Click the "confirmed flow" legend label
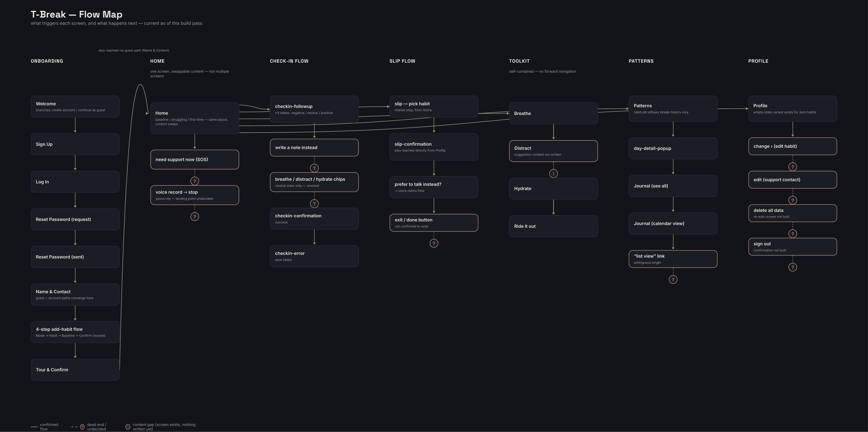The width and height of the screenshot is (868, 432). point(49,427)
